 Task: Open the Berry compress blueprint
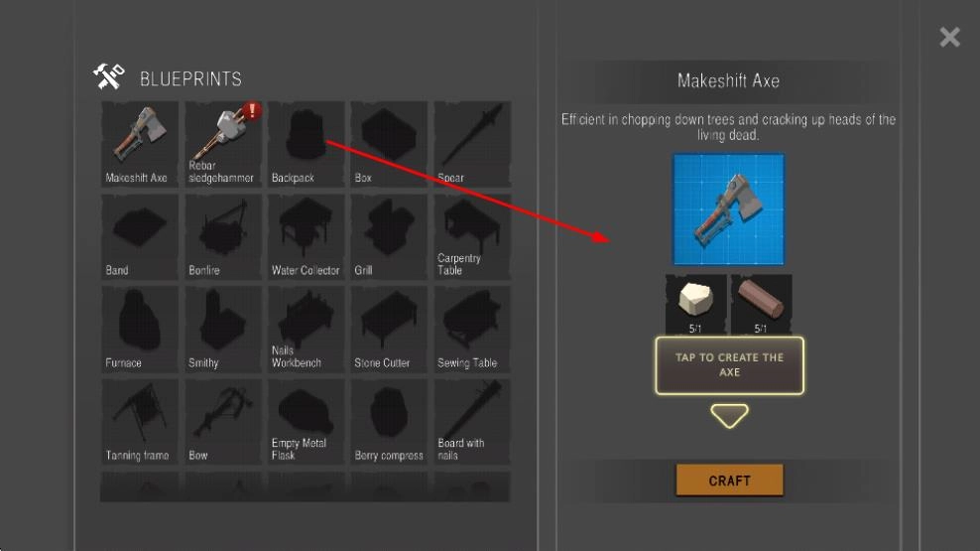tap(390, 422)
